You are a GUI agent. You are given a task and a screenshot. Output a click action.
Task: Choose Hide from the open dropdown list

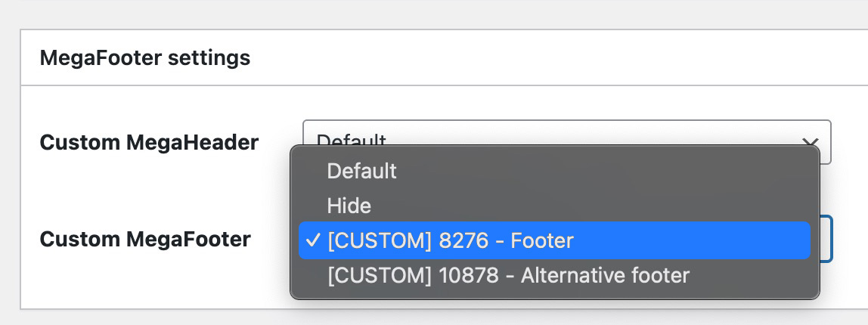coord(349,206)
